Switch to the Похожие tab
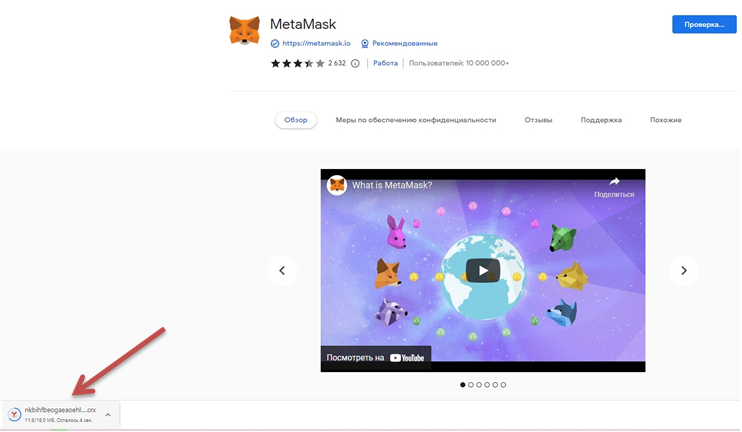The width and height of the screenshot is (742, 432). (x=666, y=120)
